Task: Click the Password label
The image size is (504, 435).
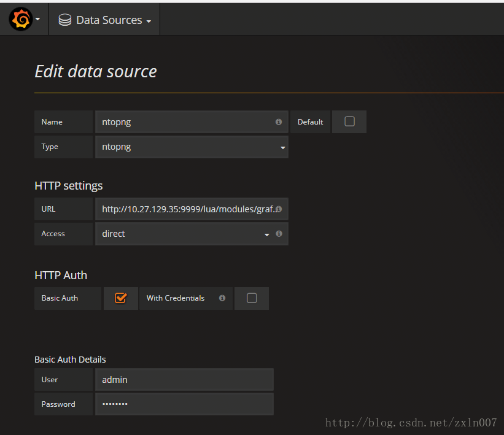Action: click(x=58, y=404)
